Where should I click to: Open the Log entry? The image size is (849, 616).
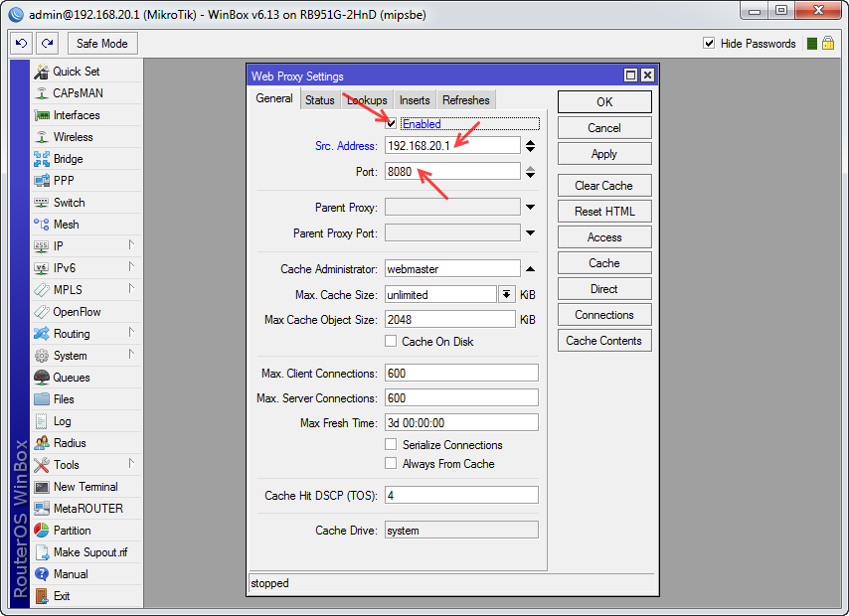[86, 421]
